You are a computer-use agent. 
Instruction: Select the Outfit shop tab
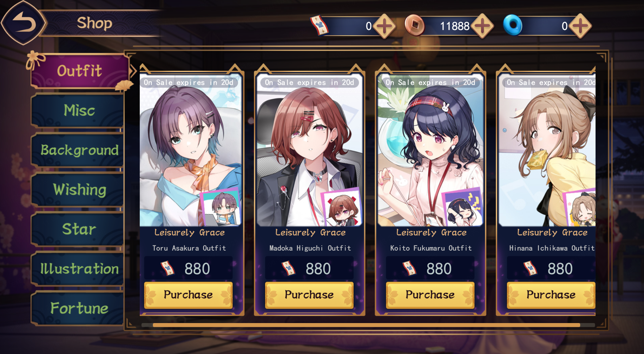79,71
